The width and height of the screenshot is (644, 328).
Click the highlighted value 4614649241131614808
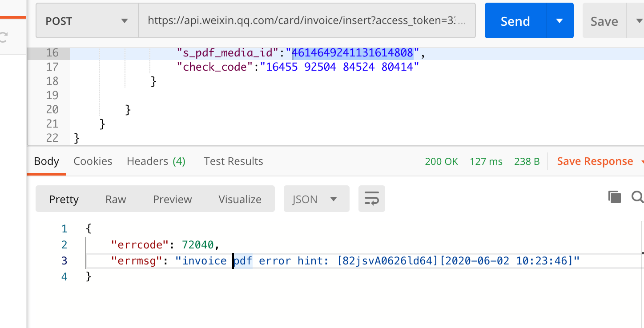tap(353, 53)
